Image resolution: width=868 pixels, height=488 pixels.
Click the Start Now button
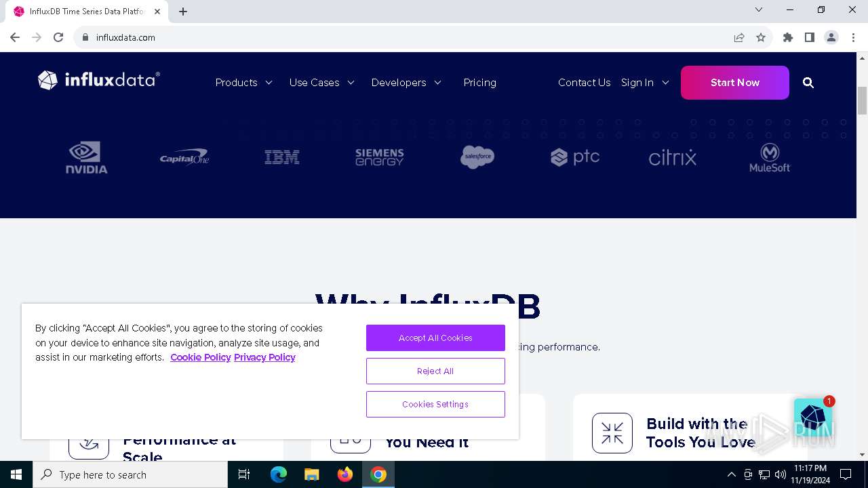click(735, 83)
